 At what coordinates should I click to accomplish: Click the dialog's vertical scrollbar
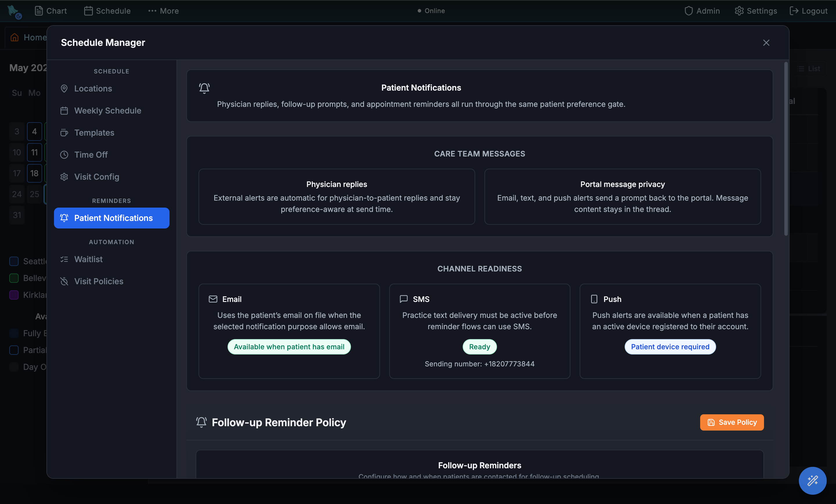(786, 149)
